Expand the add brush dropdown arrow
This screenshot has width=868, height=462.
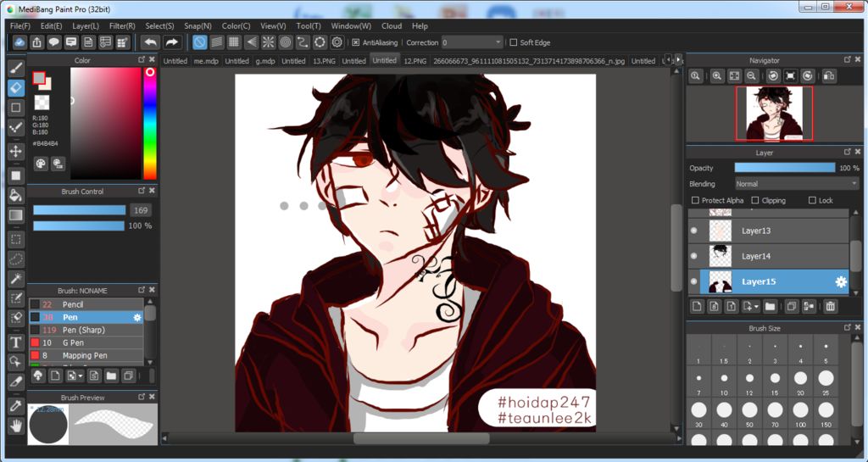[81, 376]
